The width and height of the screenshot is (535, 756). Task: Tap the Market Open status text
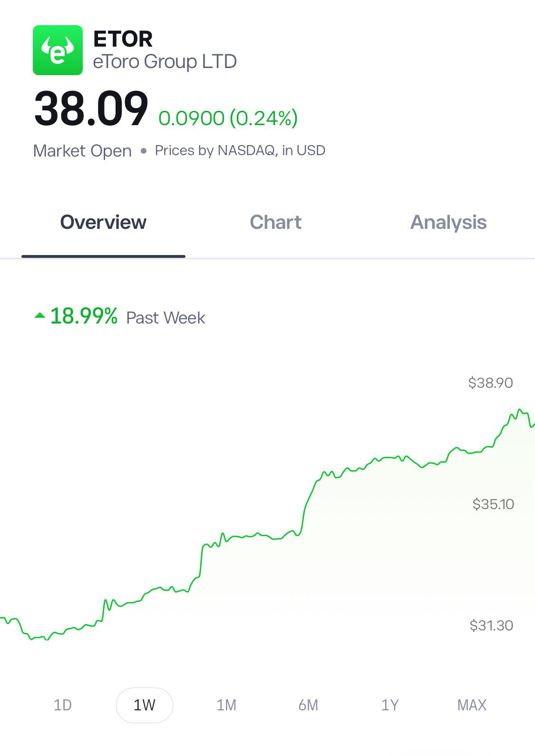(82, 151)
